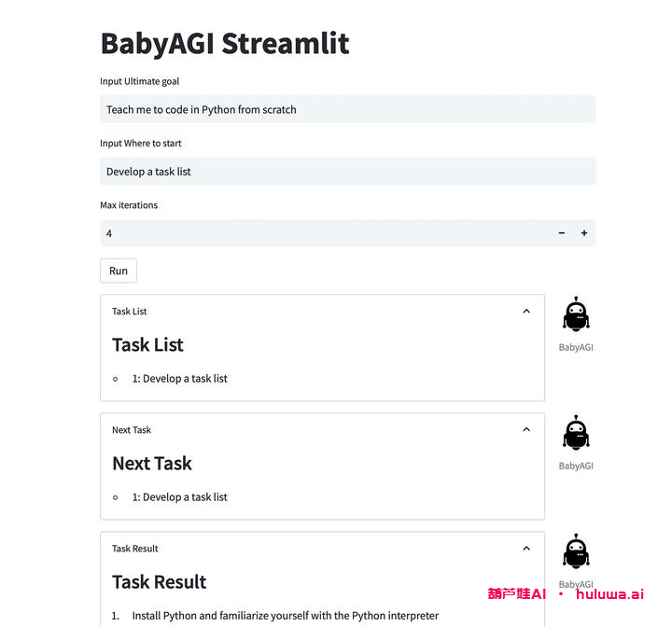
Task: Click the Task List section heading
Action: (x=147, y=345)
